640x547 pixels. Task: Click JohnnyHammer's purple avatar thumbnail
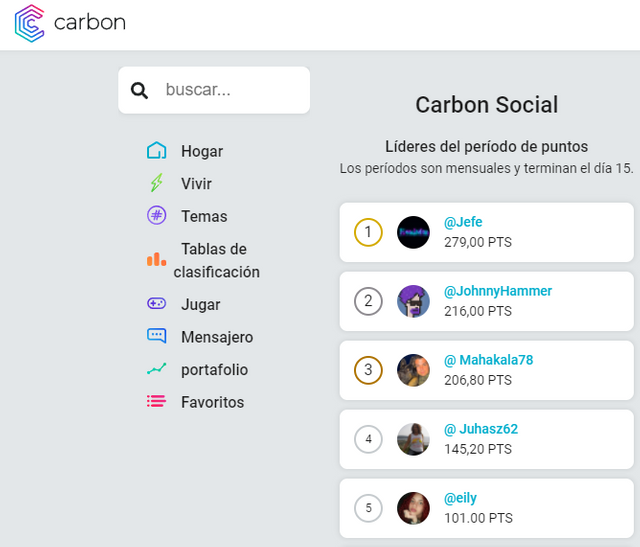click(413, 301)
